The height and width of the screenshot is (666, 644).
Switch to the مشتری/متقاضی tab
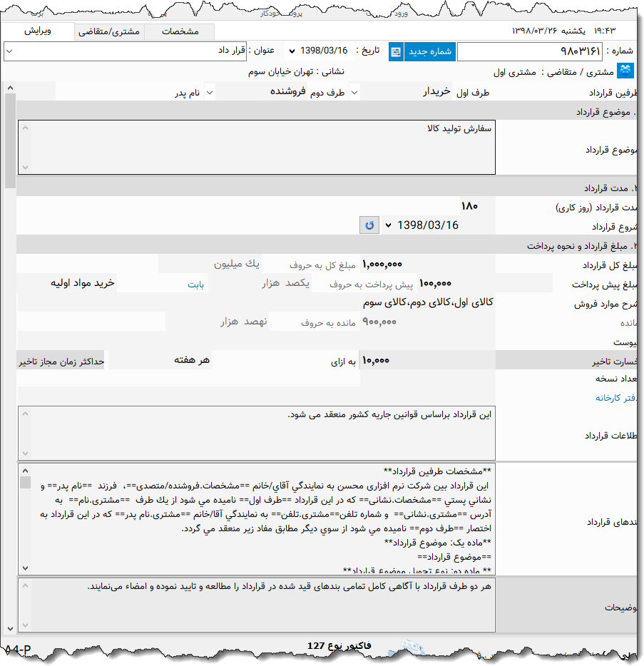[x=108, y=32]
